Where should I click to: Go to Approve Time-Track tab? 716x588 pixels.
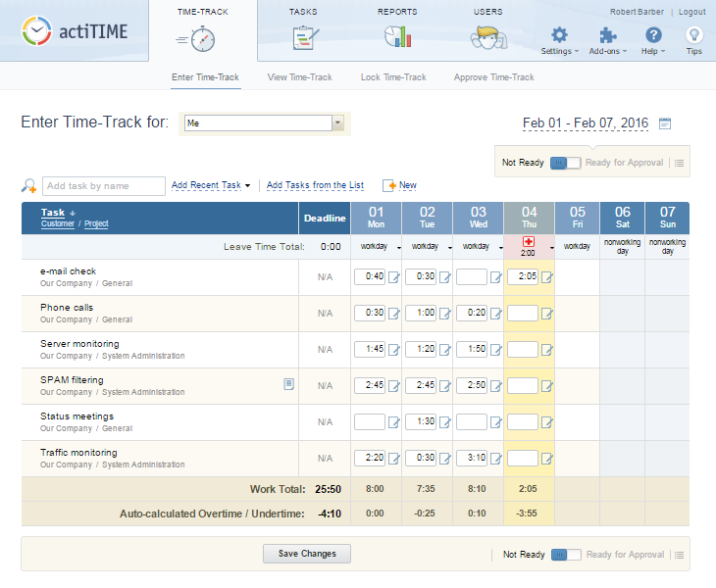[493, 77]
